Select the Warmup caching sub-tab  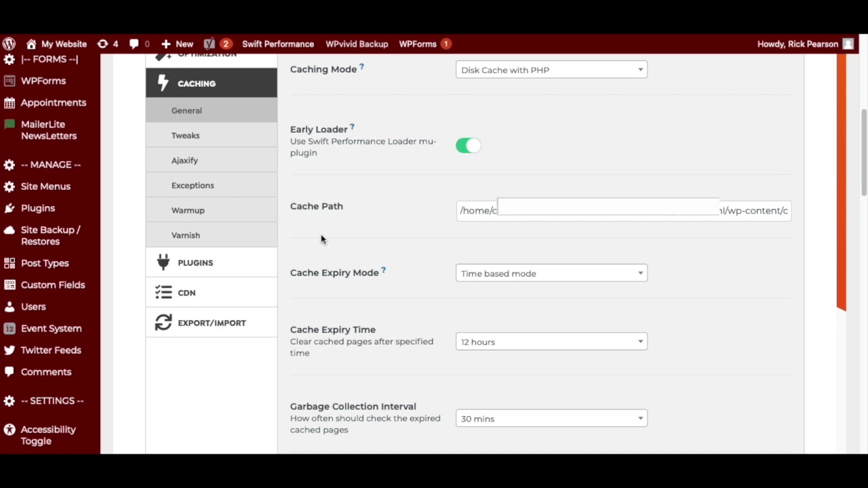pos(212,210)
